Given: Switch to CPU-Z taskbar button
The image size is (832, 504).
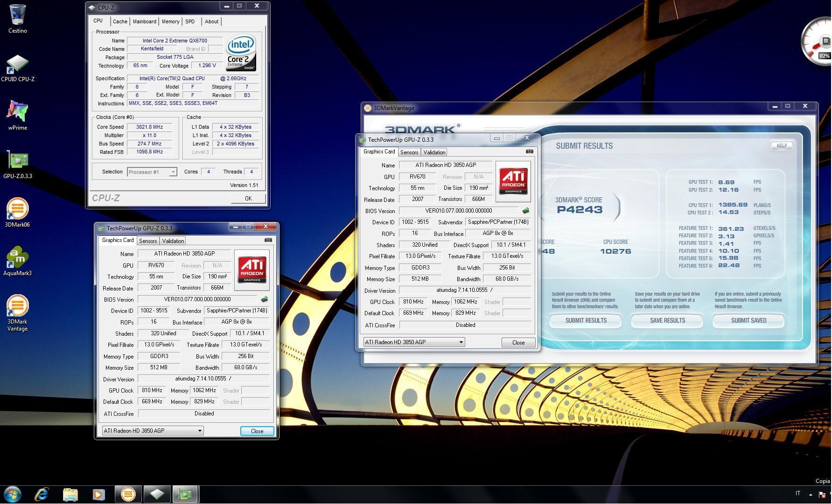Looking at the screenshot, I should [x=157, y=494].
